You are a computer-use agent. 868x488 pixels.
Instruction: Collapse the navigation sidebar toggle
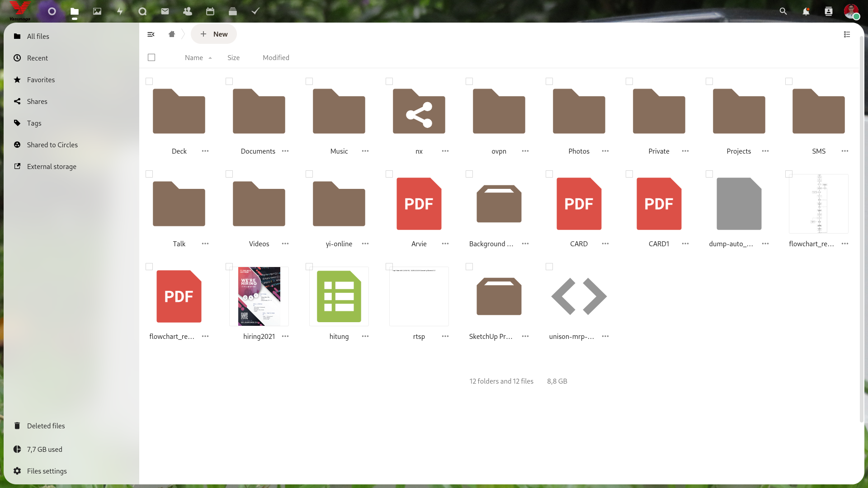coord(151,34)
